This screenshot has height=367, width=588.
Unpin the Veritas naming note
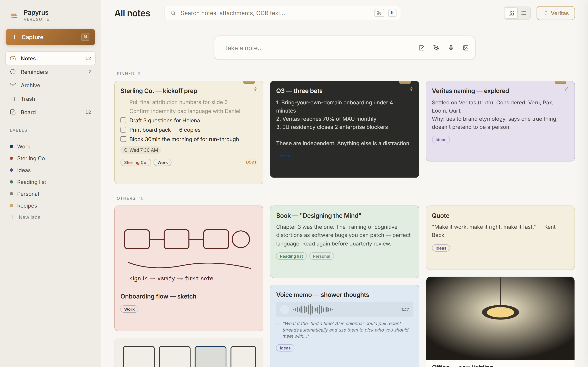coord(566,89)
